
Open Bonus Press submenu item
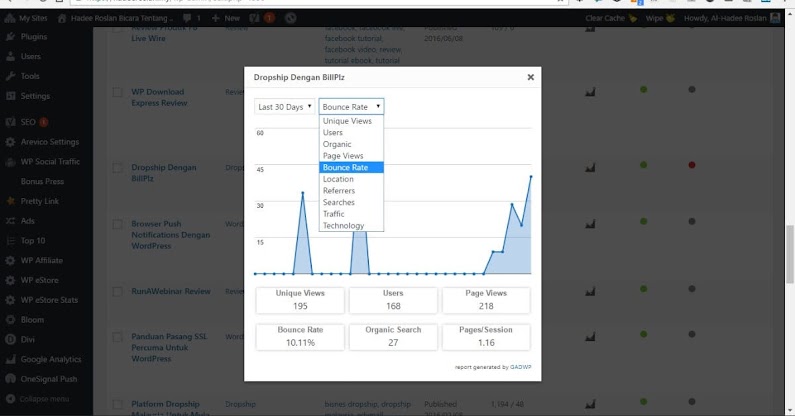click(x=42, y=182)
